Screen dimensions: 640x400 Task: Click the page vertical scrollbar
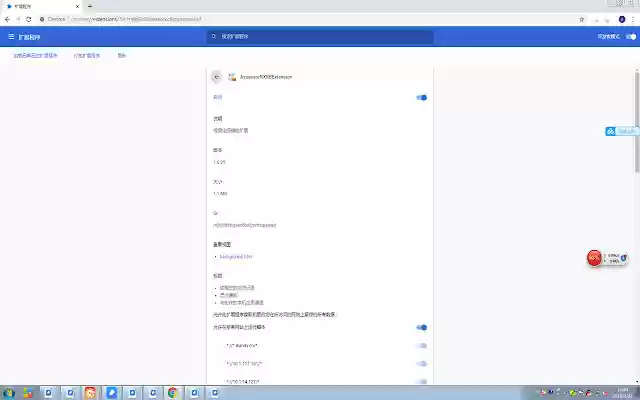coord(637,120)
